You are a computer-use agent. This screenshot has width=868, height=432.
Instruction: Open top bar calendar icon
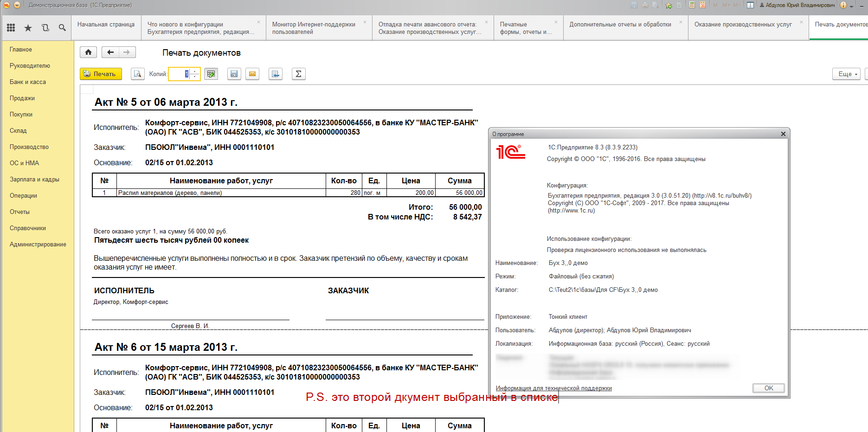coord(702,5)
